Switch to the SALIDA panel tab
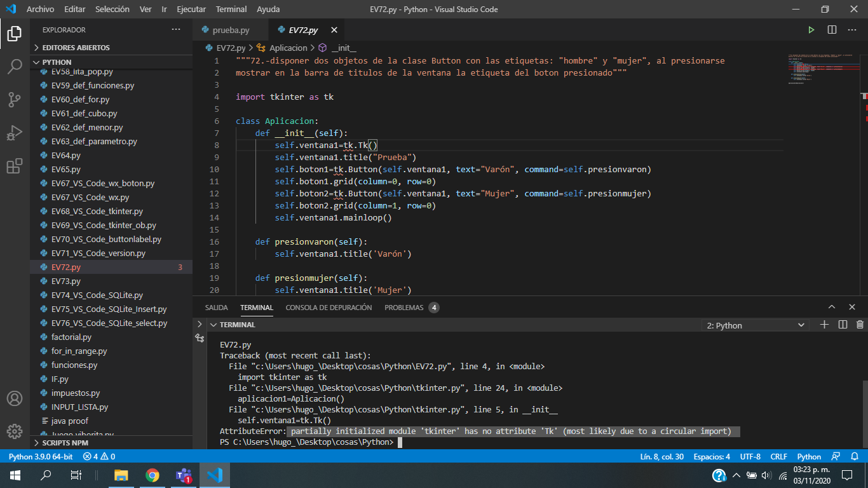This screenshot has width=868, height=488. coord(216,307)
